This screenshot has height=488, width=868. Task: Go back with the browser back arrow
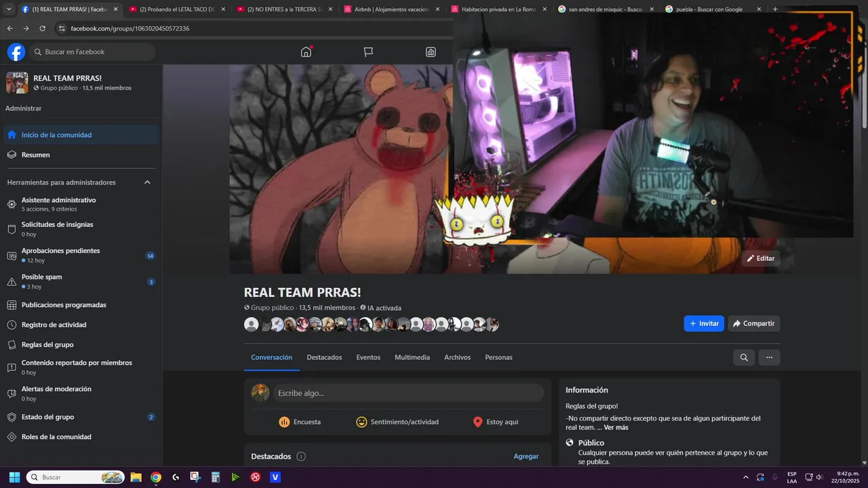[9, 28]
